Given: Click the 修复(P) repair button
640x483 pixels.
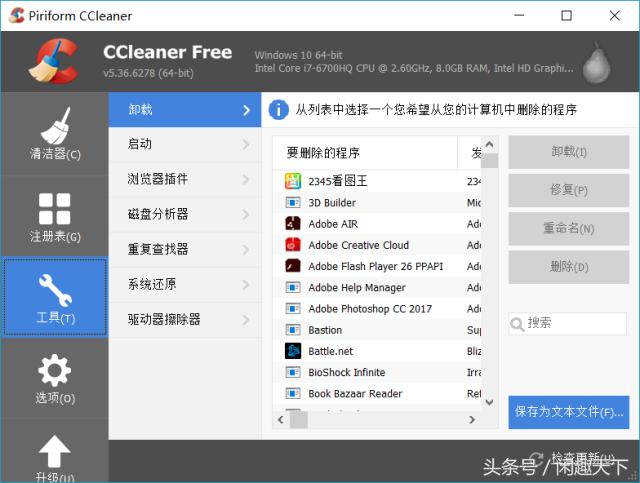Looking at the screenshot, I should 569,190.
